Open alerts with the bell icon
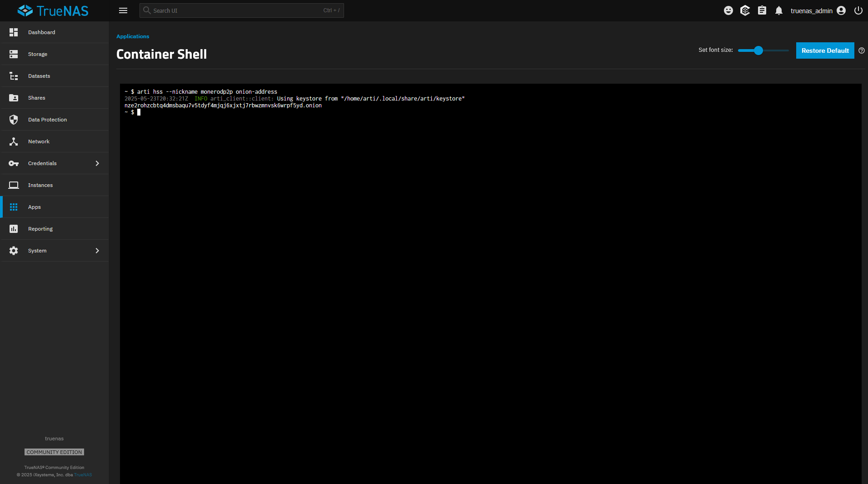This screenshot has width=868, height=484. pyautogui.click(x=779, y=10)
